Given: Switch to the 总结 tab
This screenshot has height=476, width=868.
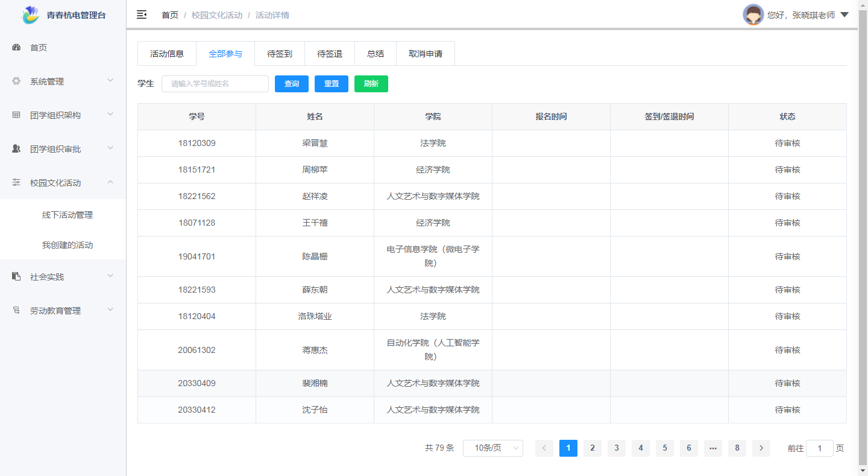Looking at the screenshot, I should point(376,53).
